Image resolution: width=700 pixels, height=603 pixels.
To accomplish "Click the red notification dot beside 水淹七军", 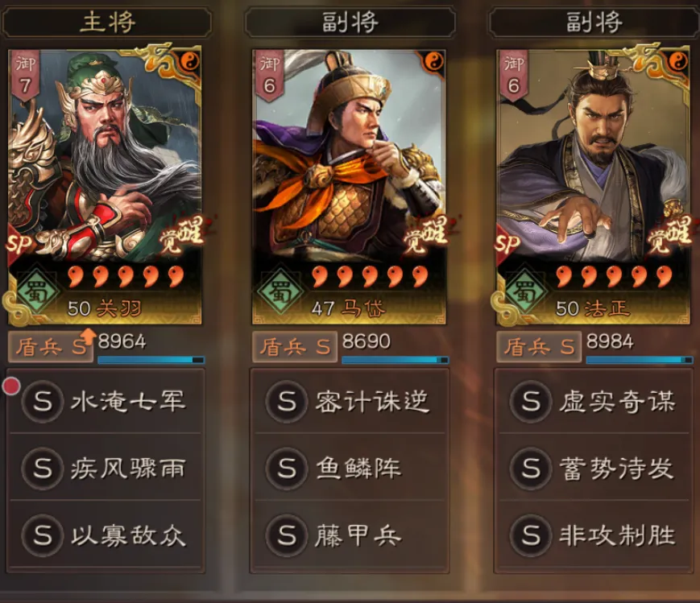I will [11, 386].
